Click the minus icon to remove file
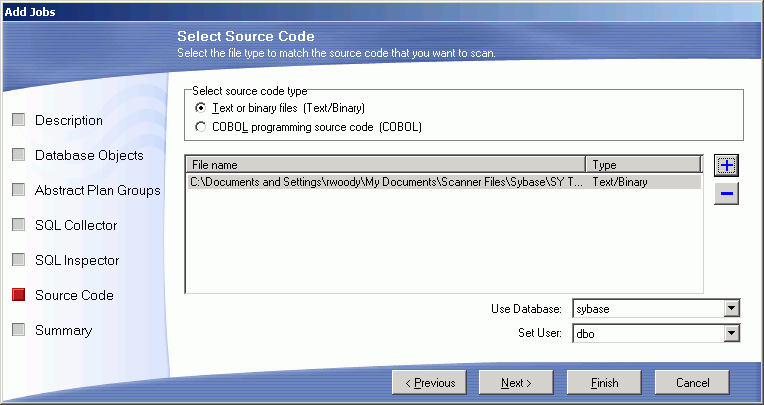Image resolution: width=764 pixels, height=405 pixels. [x=727, y=194]
